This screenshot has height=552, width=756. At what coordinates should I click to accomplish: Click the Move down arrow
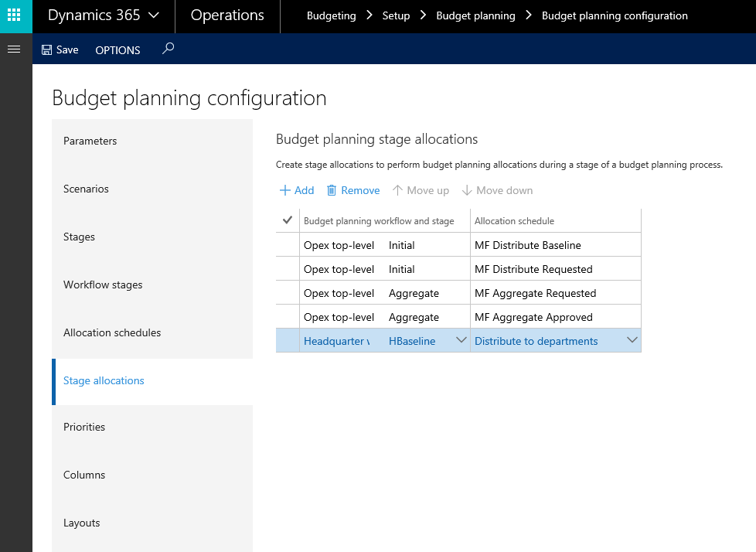pos(467,190)
